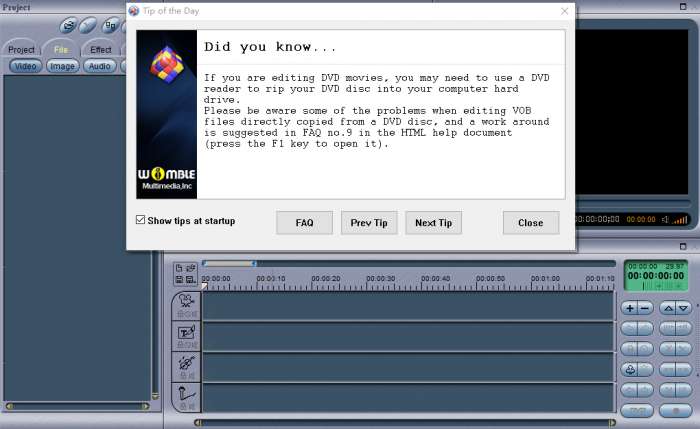The height and width of the screenshot is (429, 700).
Task: Click the 00:00:10 mark on timeline ruler
Action: coord(271,279)
